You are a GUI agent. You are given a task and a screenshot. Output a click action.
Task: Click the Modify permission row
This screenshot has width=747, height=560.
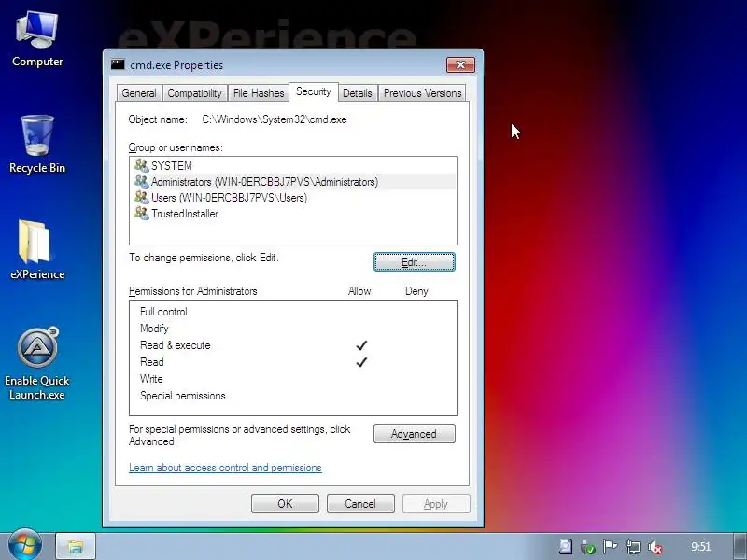click(x=293, y=329)
